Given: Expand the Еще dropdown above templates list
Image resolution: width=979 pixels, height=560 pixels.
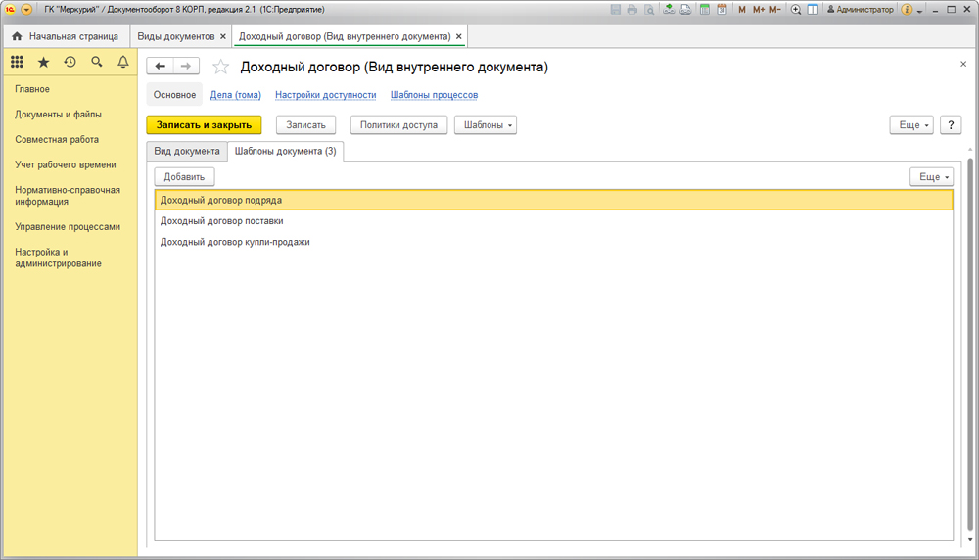Looking at the screenshot, I should pos(930,177).
